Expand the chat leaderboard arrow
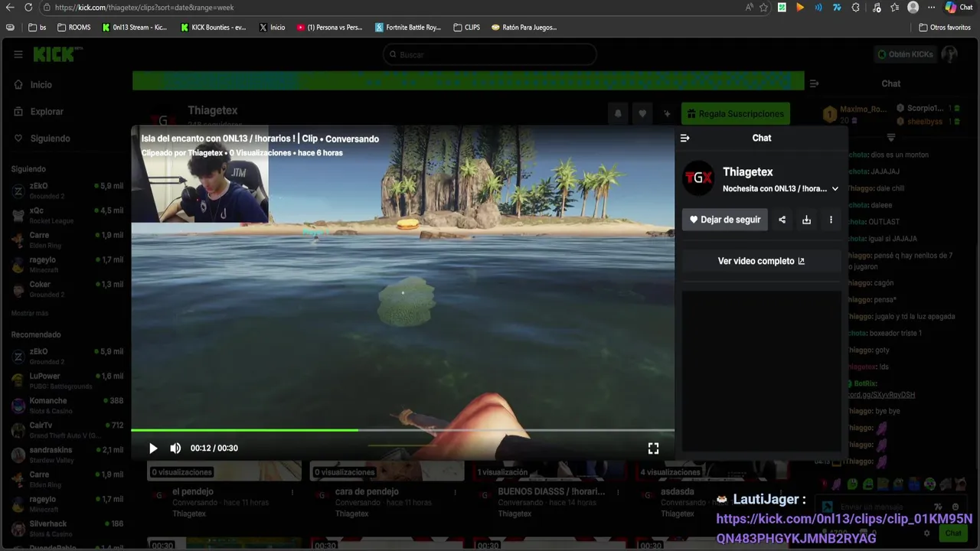Image resolution: width=980 pixels, height=551 pixels. [x=891, y=138]
